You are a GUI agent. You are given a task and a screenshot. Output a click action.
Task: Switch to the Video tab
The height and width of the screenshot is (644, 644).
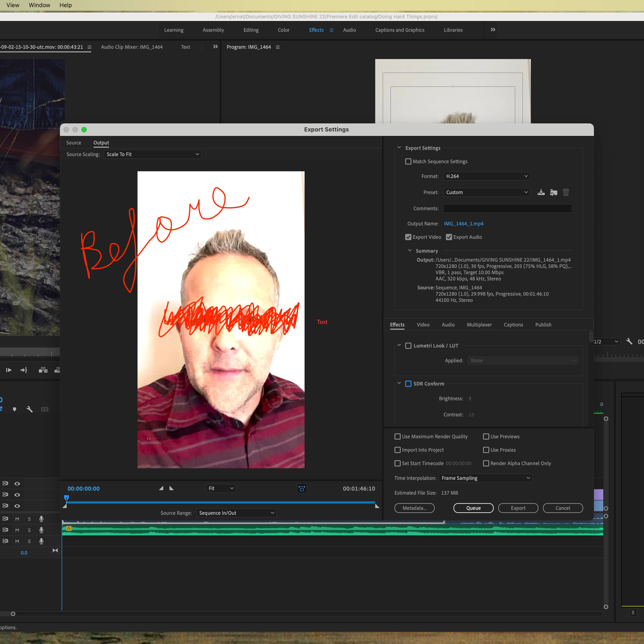(423, 325)
